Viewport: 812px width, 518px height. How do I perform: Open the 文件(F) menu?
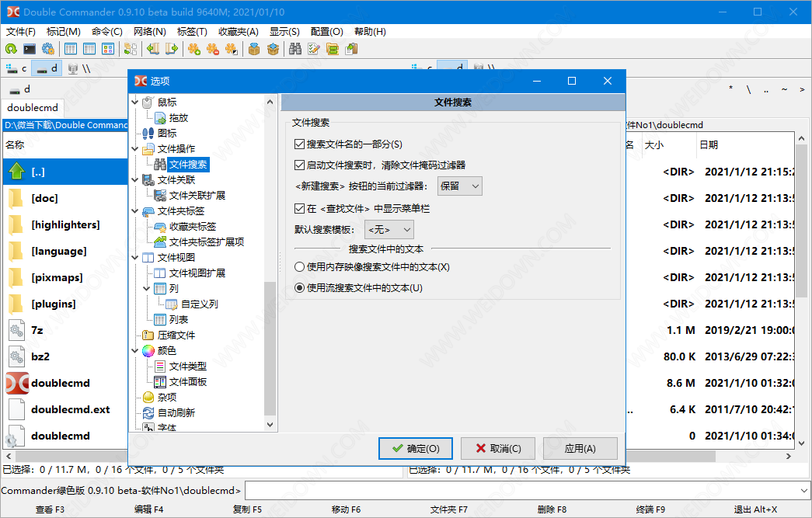(x=21, y=32)
